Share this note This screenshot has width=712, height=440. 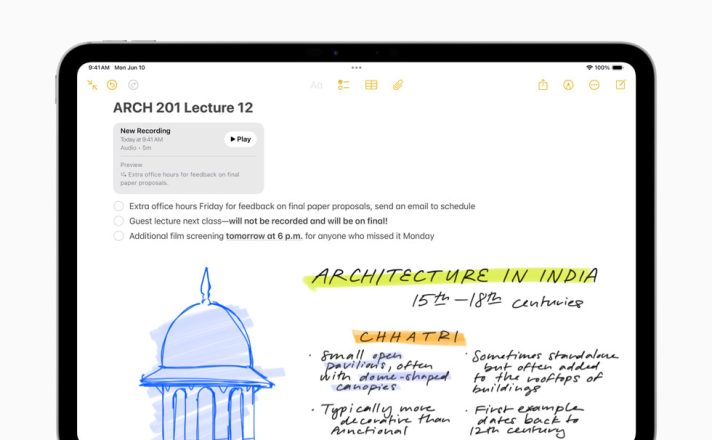543,84
